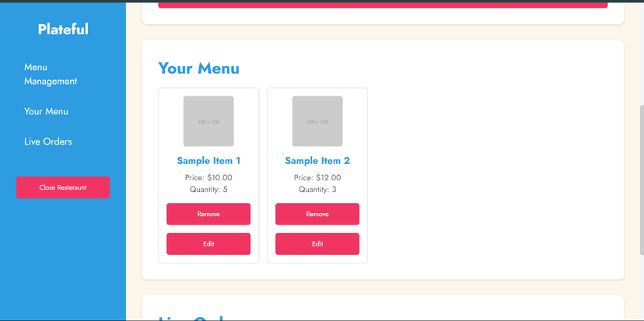The image size is (644, 321).
Task: Go to Your Menu in the sidebar
Action: 46,111
